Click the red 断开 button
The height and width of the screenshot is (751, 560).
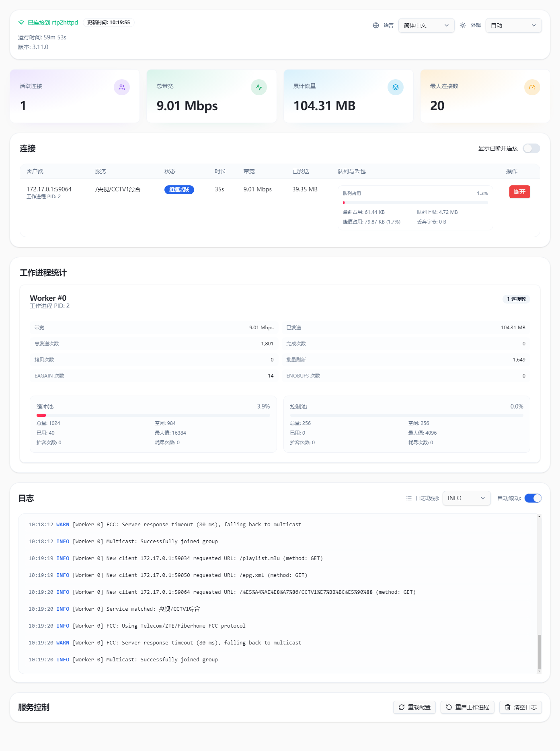(519, 192)
